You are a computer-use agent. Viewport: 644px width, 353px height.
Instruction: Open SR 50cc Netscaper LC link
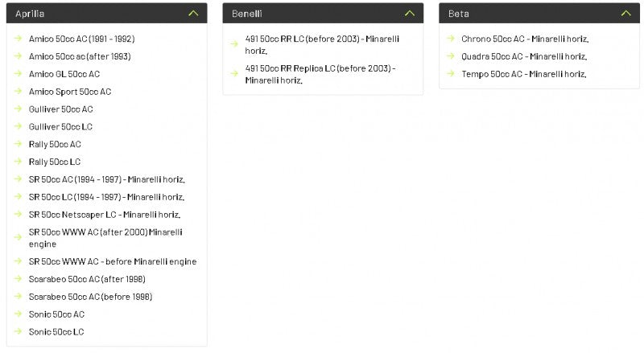[104, 215]
